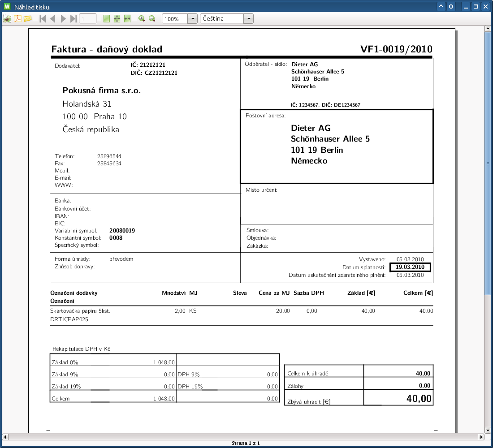Image resolution: width=493 pixels, height=448 pixels.
Task: Open the window menu from the W icon
Action: [x=7, y=7]
